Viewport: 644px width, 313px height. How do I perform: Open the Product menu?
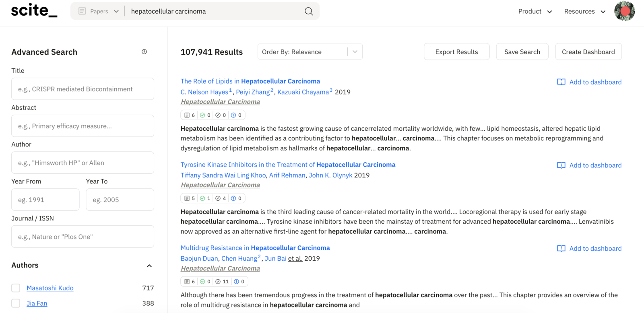pyautogui.click(x=535, y=11)
